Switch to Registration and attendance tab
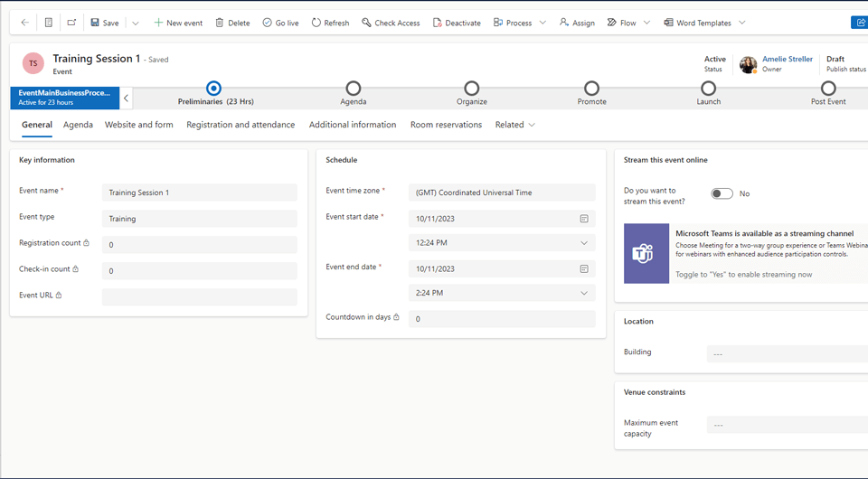This screenshot has height=479, width=868. click(241, 125)
